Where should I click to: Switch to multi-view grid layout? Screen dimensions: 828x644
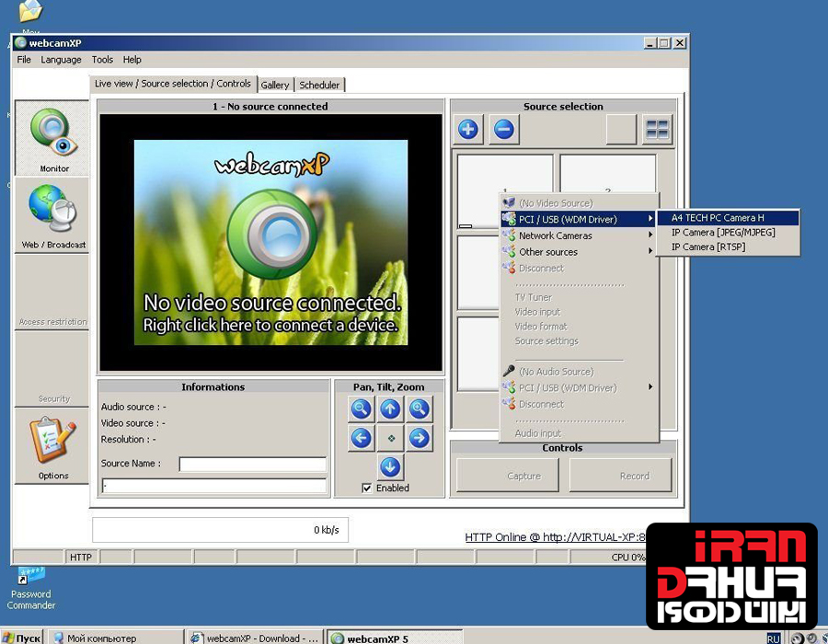pos(658,130)
